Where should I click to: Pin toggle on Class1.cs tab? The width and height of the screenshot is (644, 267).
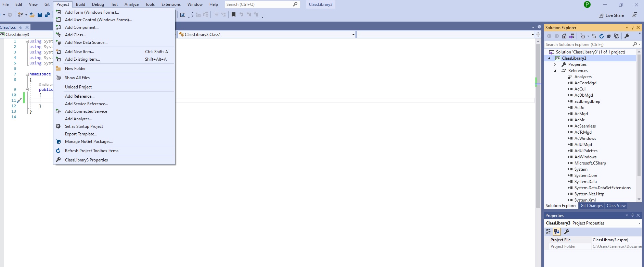[21, 27]
